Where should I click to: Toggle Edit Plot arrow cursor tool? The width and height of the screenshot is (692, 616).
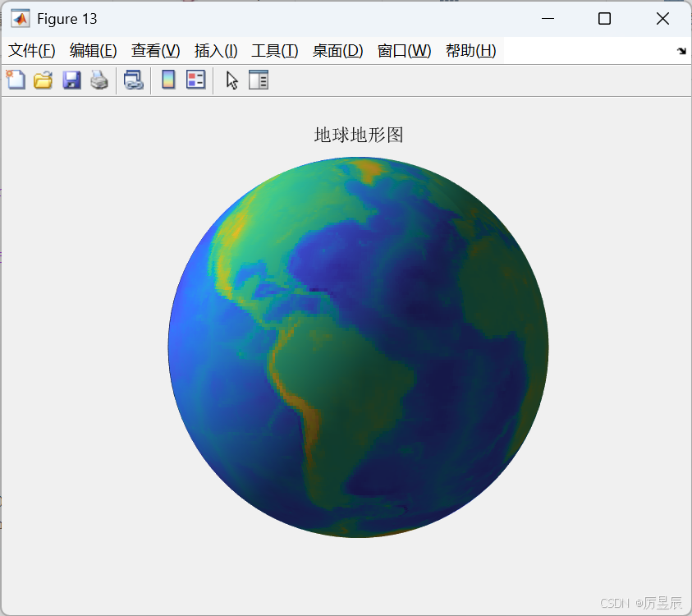click(x=231, y=80)
